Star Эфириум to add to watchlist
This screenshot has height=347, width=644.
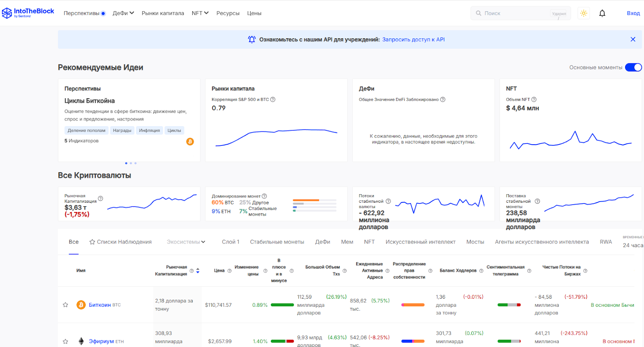(x=65, y=341)
